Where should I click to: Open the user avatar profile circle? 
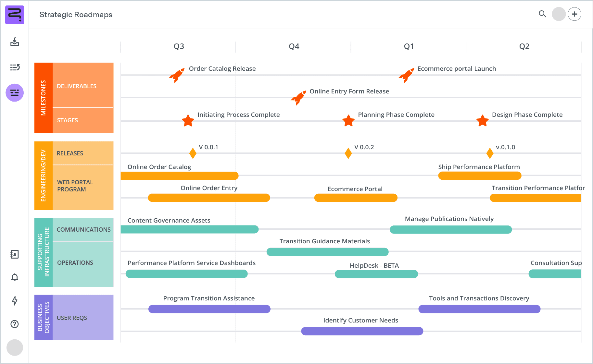559,14
